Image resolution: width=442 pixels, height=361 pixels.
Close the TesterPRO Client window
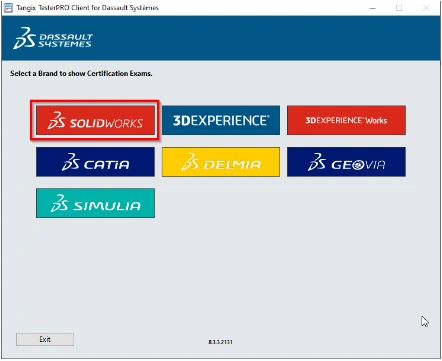tap(426, 8)
